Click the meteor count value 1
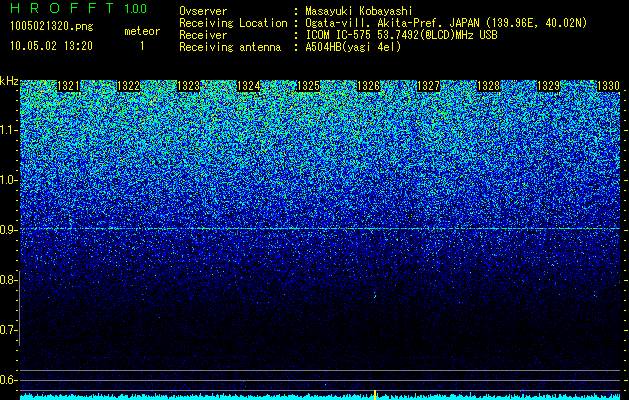Image resolution: width=629 pixels, height=400 pixels. click(142, 46)
